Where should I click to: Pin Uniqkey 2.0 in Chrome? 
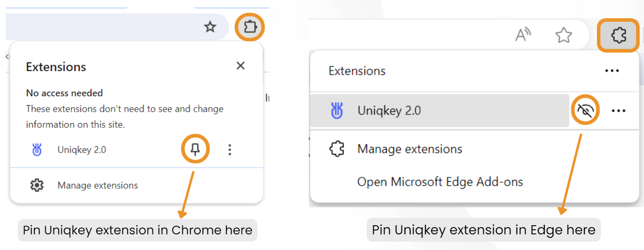[x=196, y=150]
